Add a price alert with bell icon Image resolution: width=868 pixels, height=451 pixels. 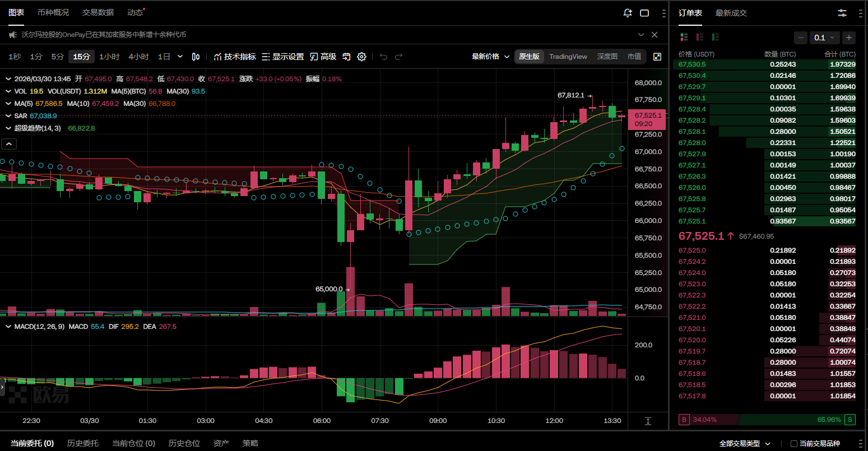point(628,13)
